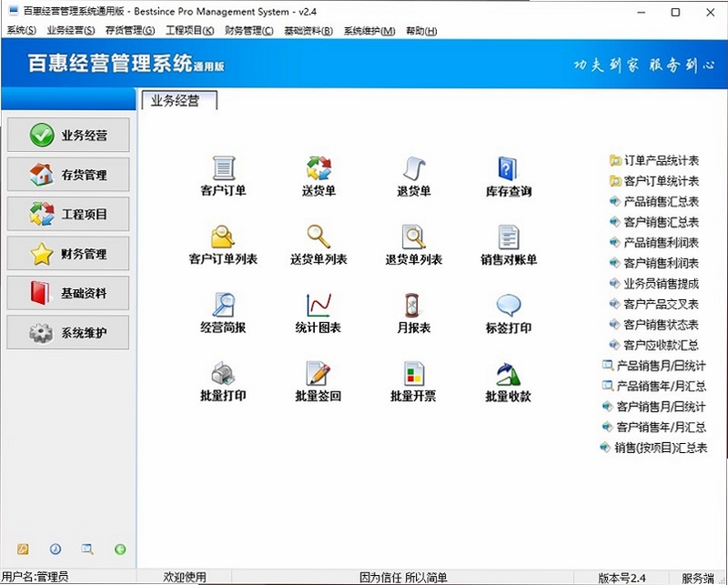Click 用户名:管理员 in status bar
The height and width of the screenshot is (585, 728).
click(x=35, y=577)
